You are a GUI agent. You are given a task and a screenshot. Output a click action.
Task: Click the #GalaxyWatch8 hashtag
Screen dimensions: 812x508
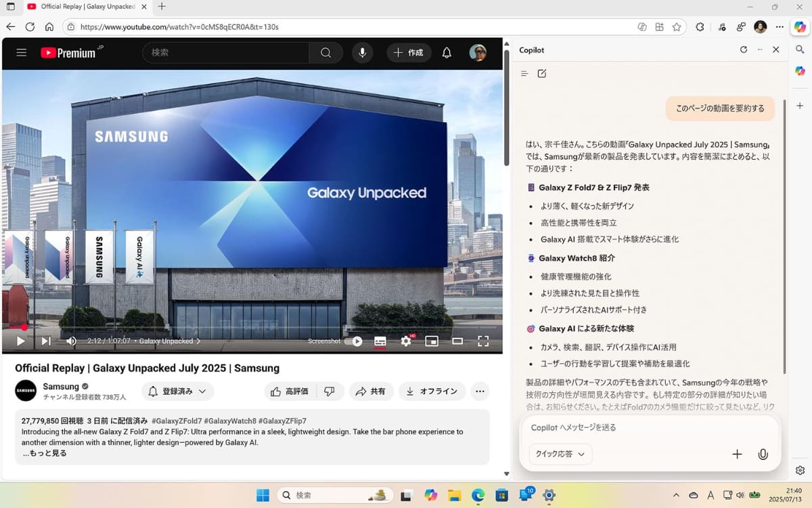coord(229,421)
